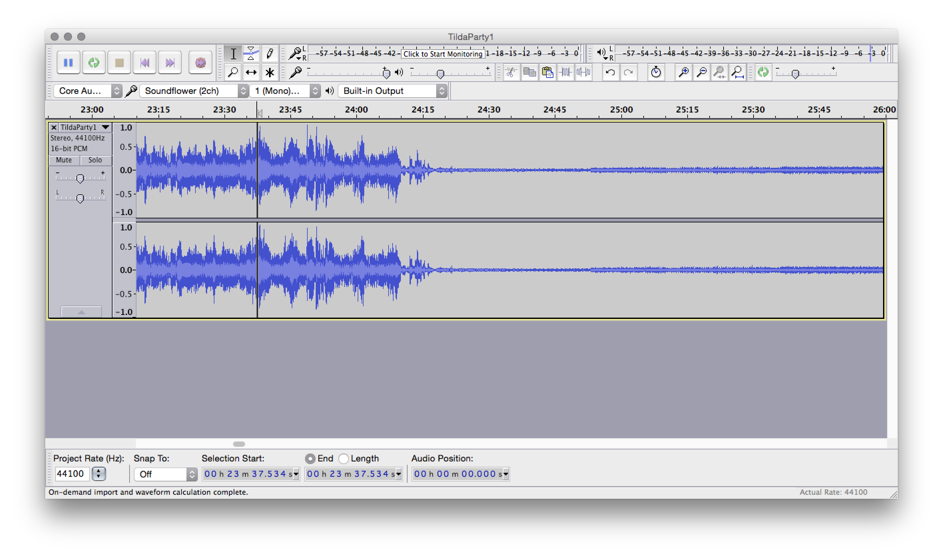The height and width of the screenshot is (560, 943).
Task: Click the Paste clipboard icon
Action: pos(547,72)
